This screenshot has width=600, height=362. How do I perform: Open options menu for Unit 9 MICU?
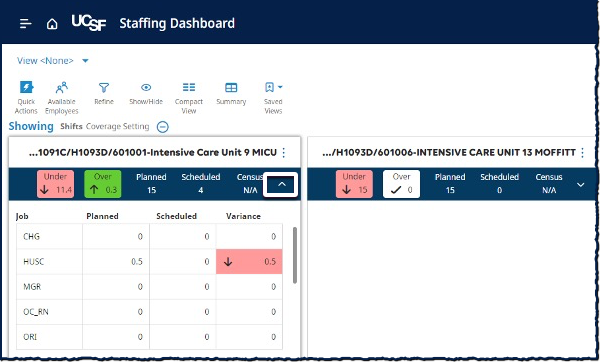point(284,153)
